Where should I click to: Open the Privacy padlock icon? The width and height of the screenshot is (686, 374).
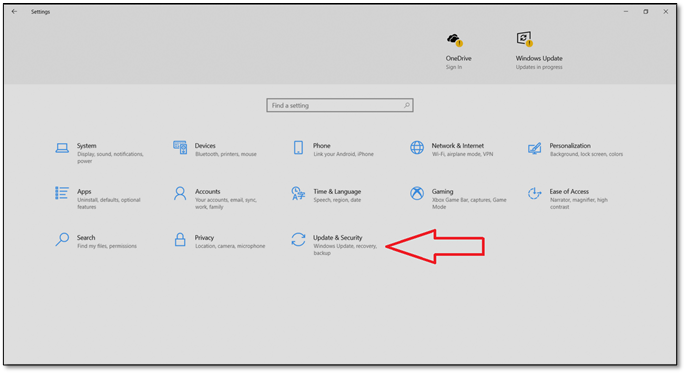(180, 240)
